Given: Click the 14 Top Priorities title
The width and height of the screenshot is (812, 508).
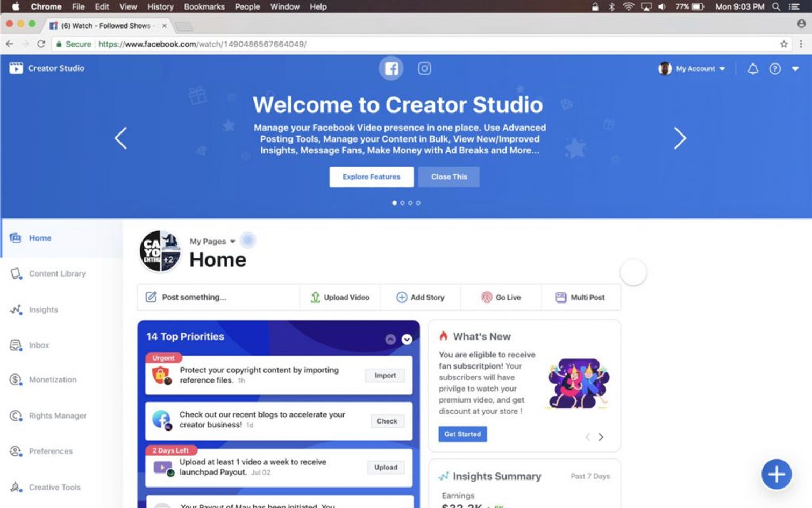Looking at the screenshot, I should 185,336.
